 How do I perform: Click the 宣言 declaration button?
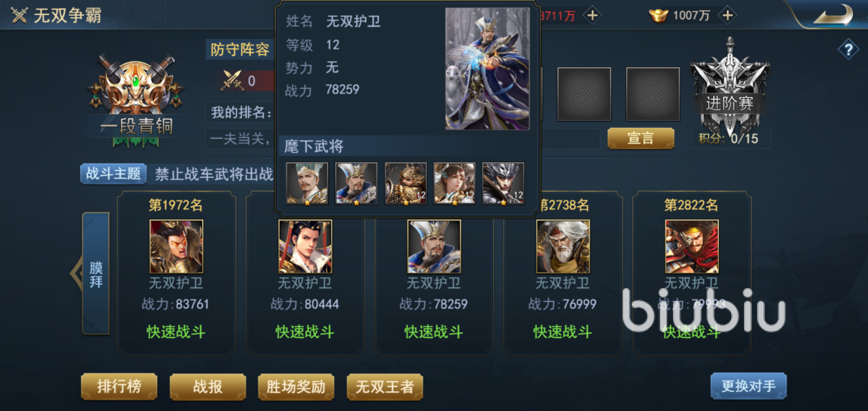pos(641,138)
